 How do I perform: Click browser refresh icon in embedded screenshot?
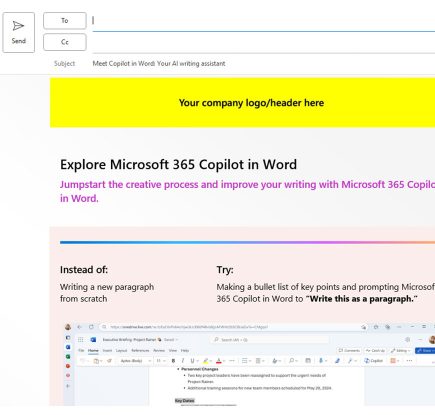[x=91, y=327]
